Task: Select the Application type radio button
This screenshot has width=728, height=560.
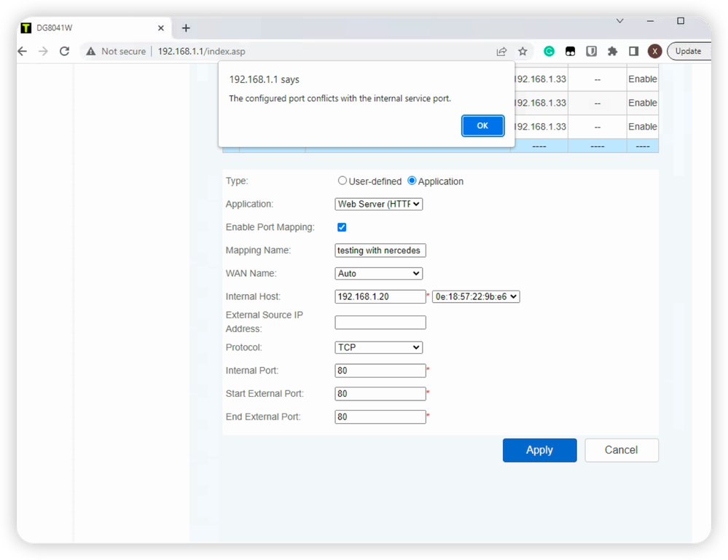Action: tap(412, 181)
